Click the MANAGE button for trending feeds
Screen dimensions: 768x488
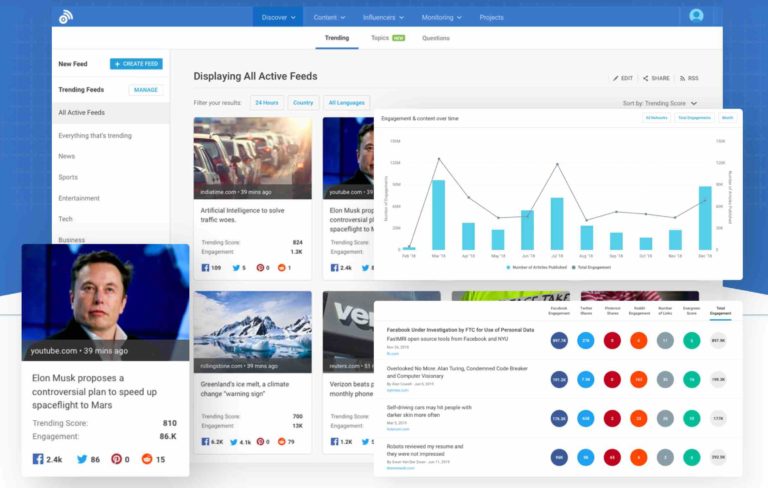[x=145, y=90]
